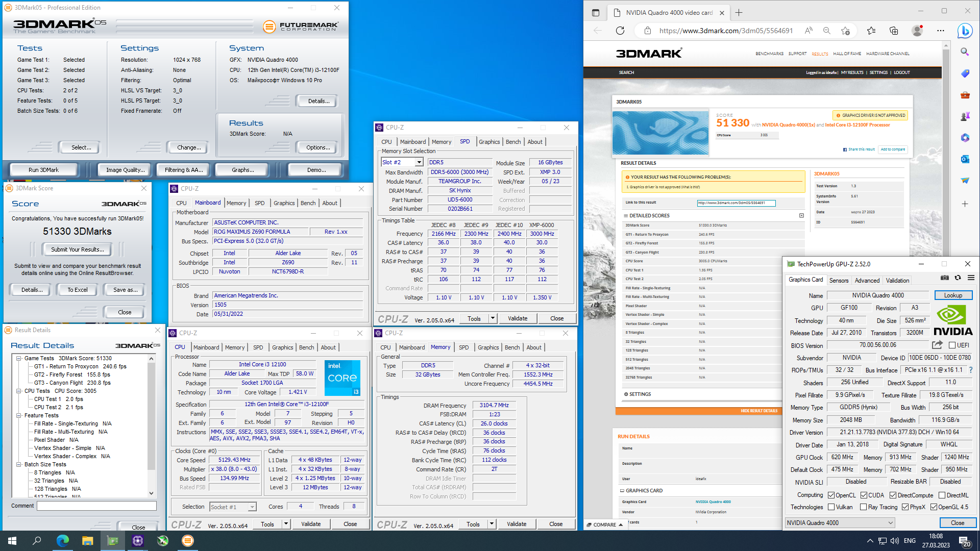Open Collections icon in Edge toolbar

pos(894,31)
